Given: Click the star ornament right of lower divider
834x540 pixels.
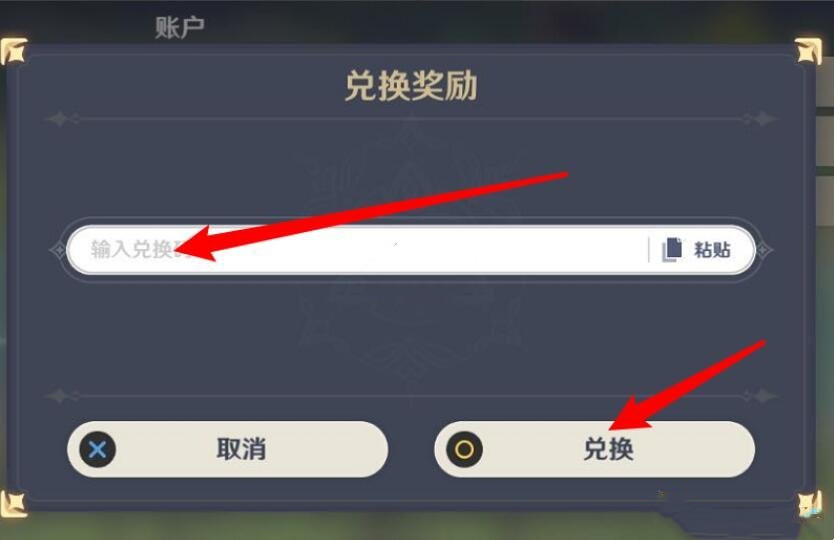Looking at the screenshot, I should click(762, 396).
